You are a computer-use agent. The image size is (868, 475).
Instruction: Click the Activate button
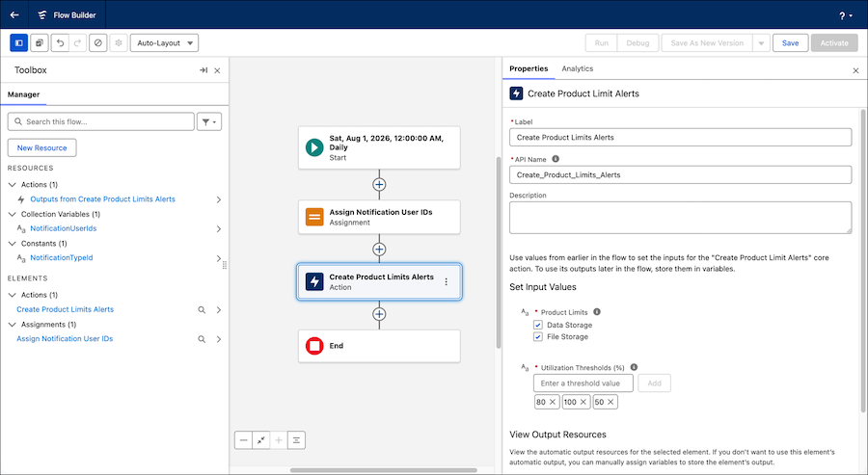(834, 42)
